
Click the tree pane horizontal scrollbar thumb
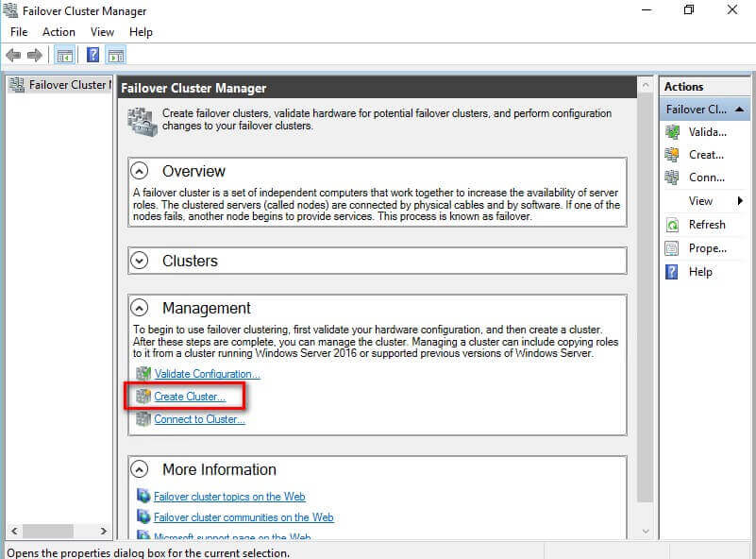click(x=48, y=531)
